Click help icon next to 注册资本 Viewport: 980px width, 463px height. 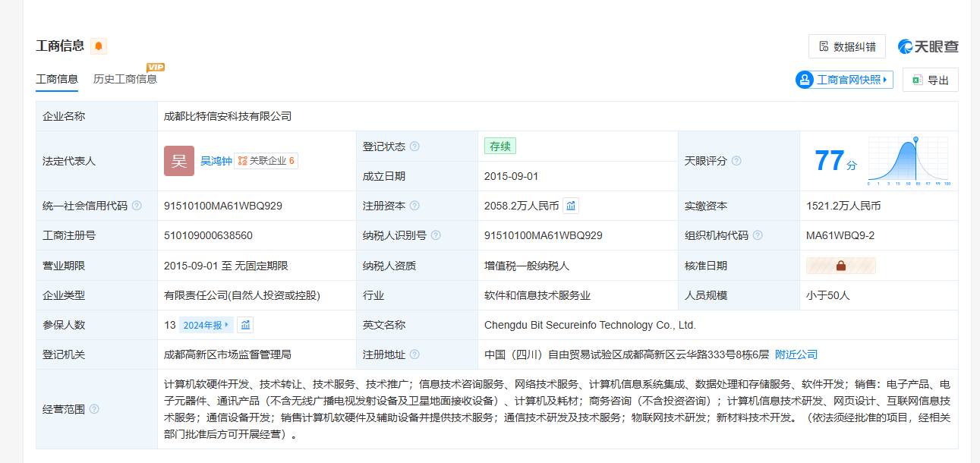[414, 206]
